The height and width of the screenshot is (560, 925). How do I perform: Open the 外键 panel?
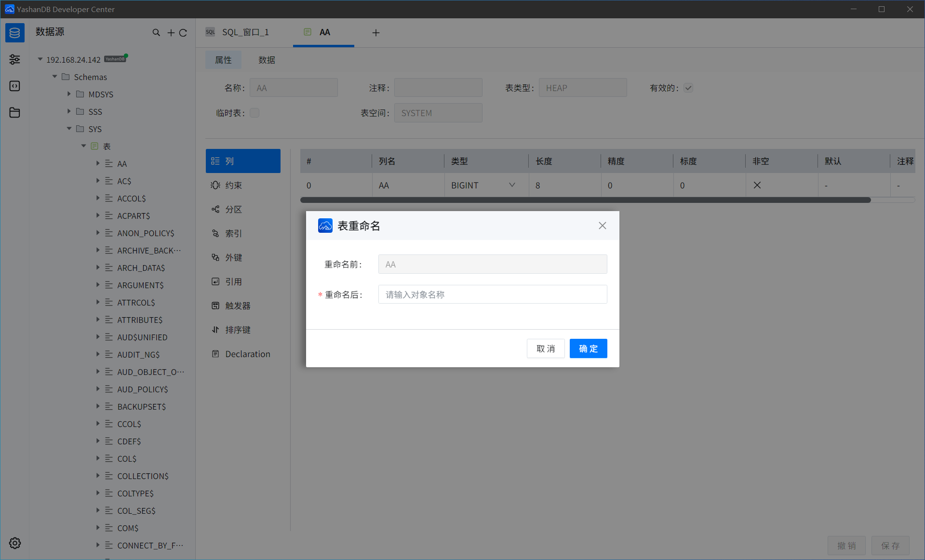[235, 257]
